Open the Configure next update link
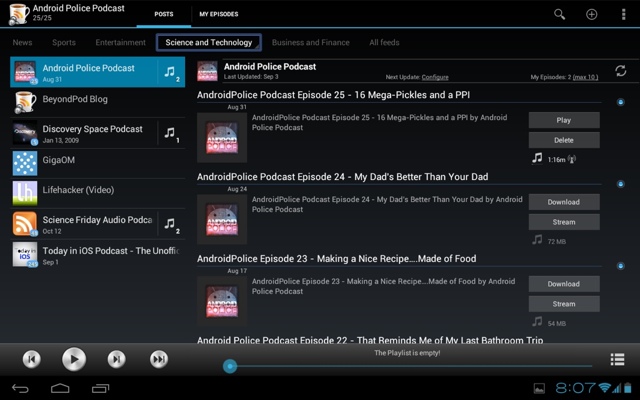640x400 pixels. tap(435, 77)
